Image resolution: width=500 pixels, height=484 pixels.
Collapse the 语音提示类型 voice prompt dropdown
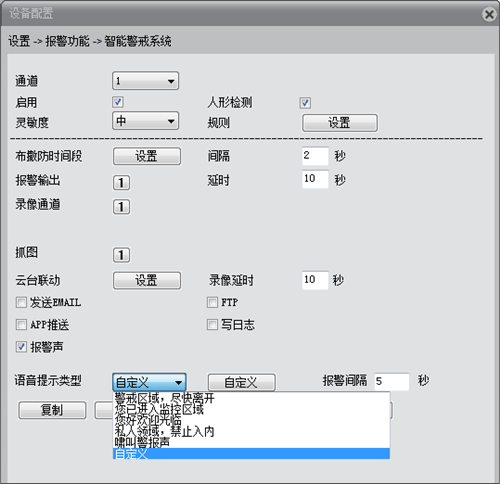149,382
